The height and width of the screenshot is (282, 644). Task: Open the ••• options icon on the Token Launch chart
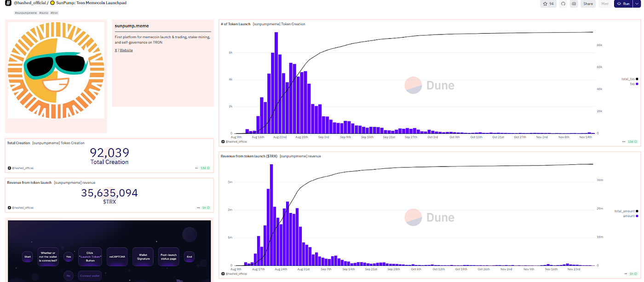(624, 142)
